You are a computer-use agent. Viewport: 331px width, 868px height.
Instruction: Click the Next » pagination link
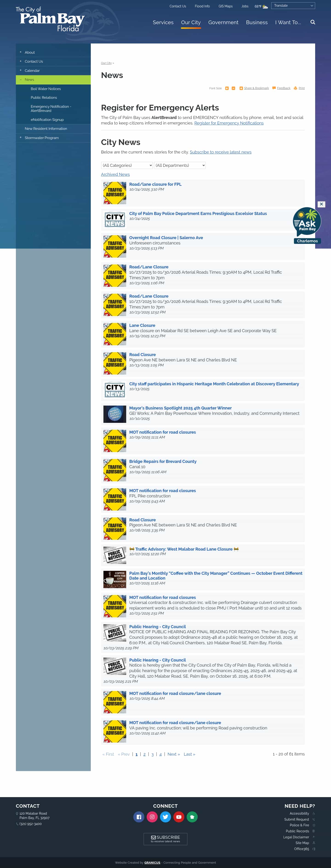pos(174,755)
